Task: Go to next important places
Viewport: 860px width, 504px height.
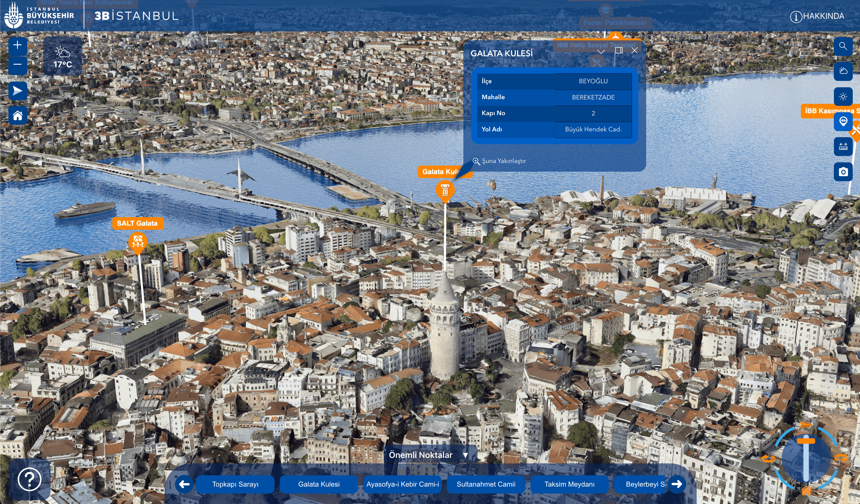Action: click(676, 484)
